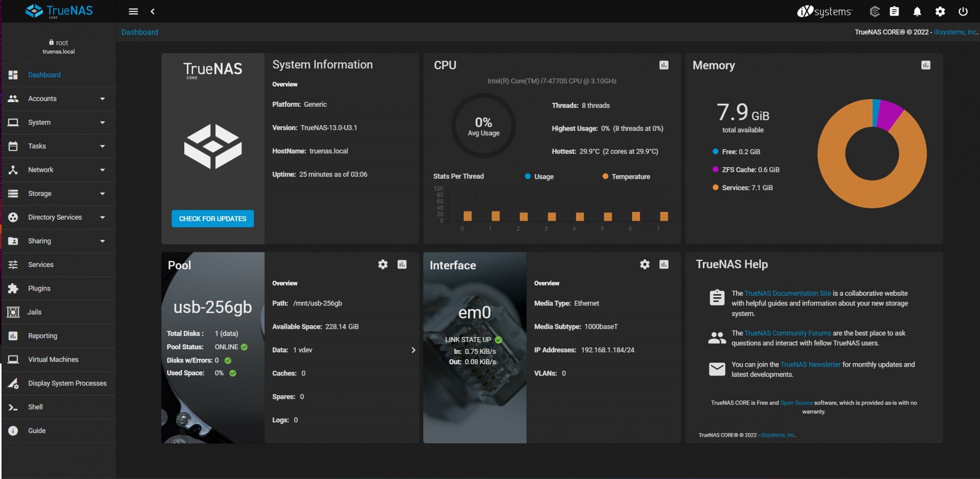Expand the System menu arrow

(102, 123)
